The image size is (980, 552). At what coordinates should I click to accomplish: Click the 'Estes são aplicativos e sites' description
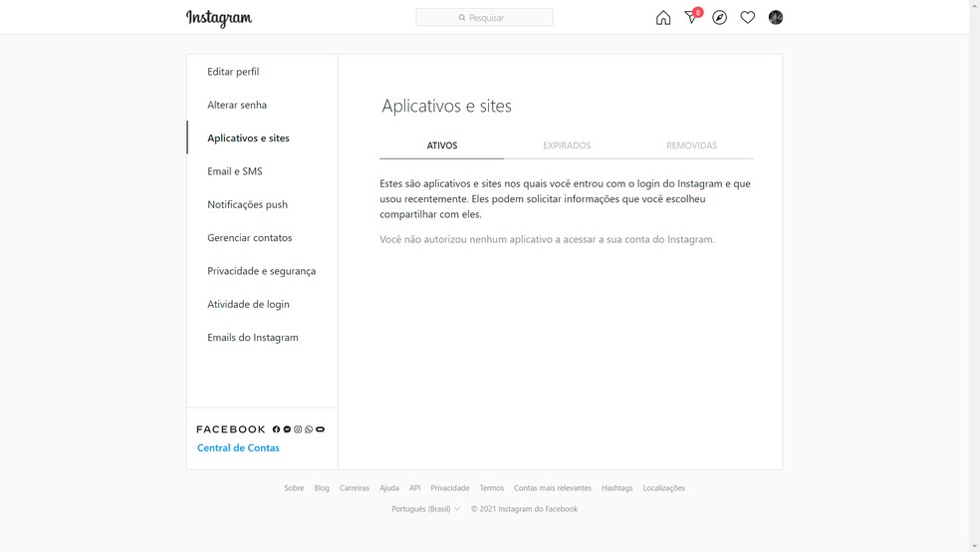[x=566, y=199]
